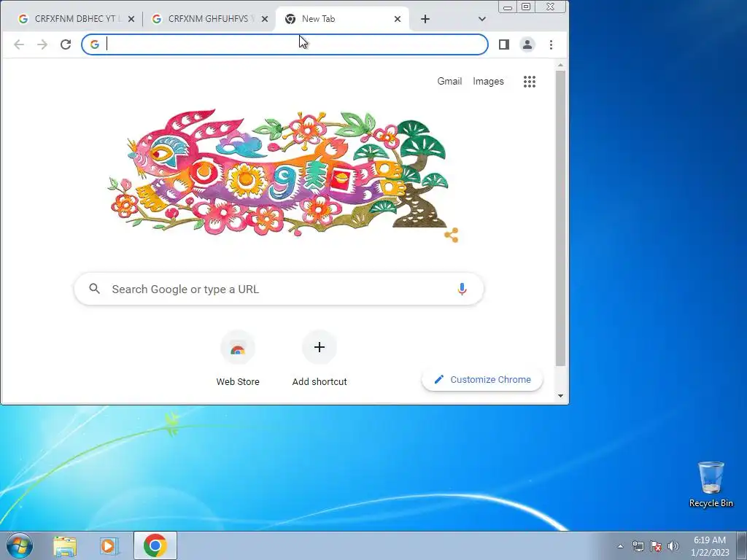
Task: Open a new tab with plus button
Action: (x=425, y=19)
